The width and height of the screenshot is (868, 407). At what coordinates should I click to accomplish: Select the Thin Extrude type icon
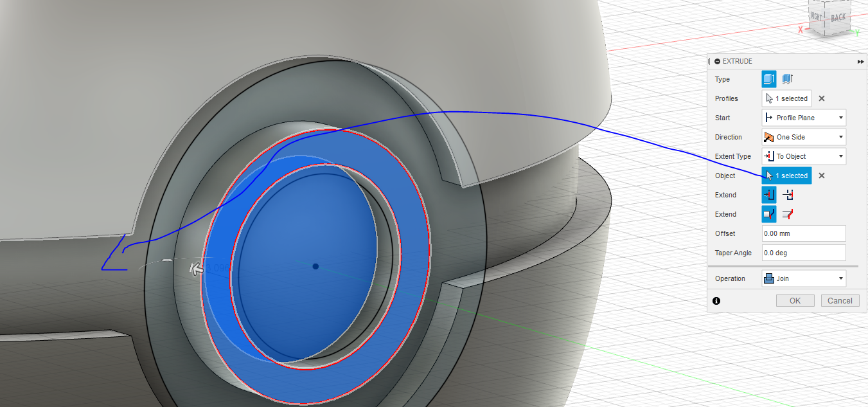[788, 79]
